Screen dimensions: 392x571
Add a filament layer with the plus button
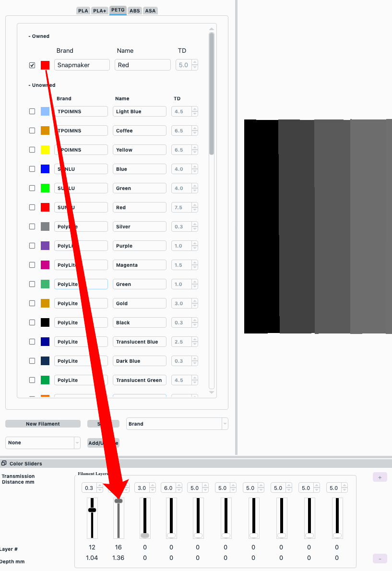[x=380, y=476]
